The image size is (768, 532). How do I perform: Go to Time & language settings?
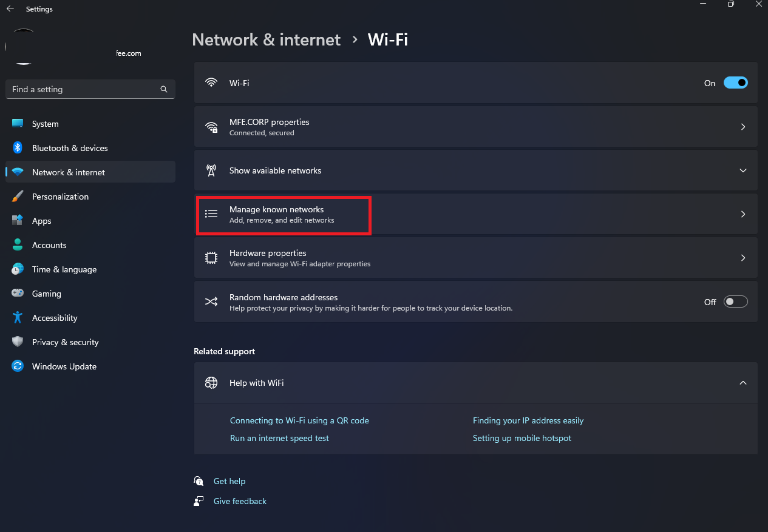pyautogui.click(x=64, y=269)
